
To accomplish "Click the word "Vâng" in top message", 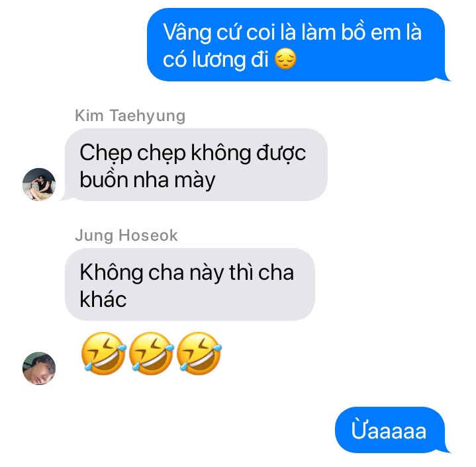I will point(187,32).
